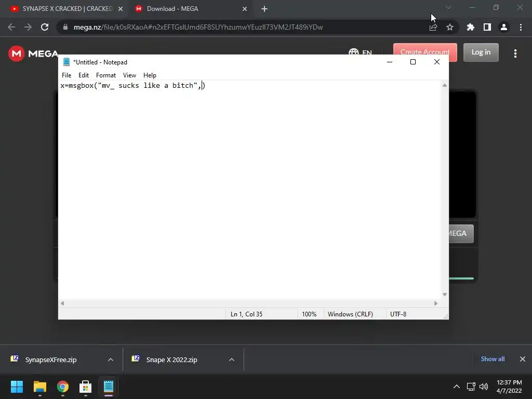The height and width of the screenshot is (399, 532).
Task: Click the Windows (CRLF) status entry
Action: coord(350,314)
